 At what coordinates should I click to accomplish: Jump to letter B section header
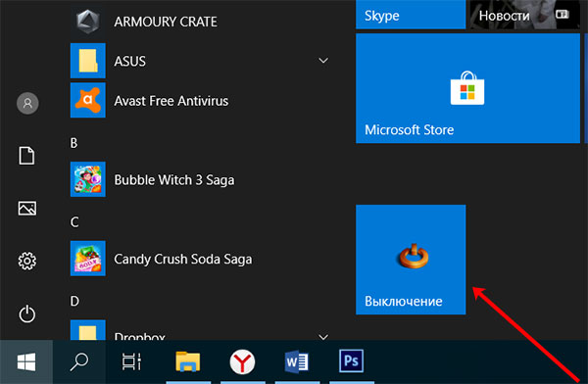[x=73, y=143]
